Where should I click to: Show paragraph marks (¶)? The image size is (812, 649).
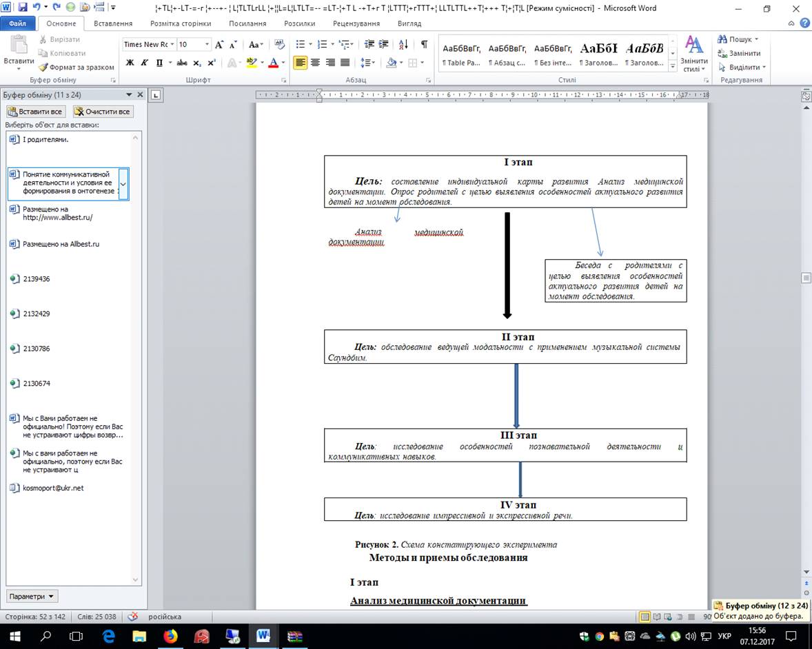[424, 44]
